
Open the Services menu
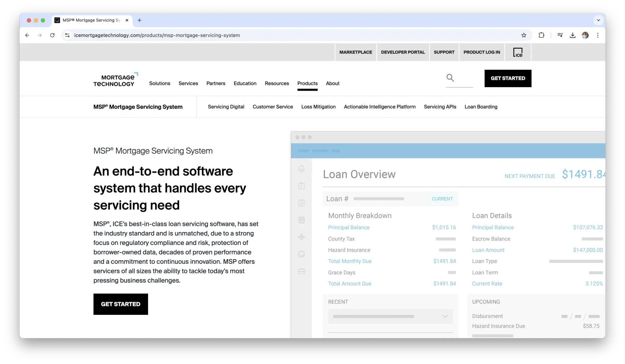188,83
